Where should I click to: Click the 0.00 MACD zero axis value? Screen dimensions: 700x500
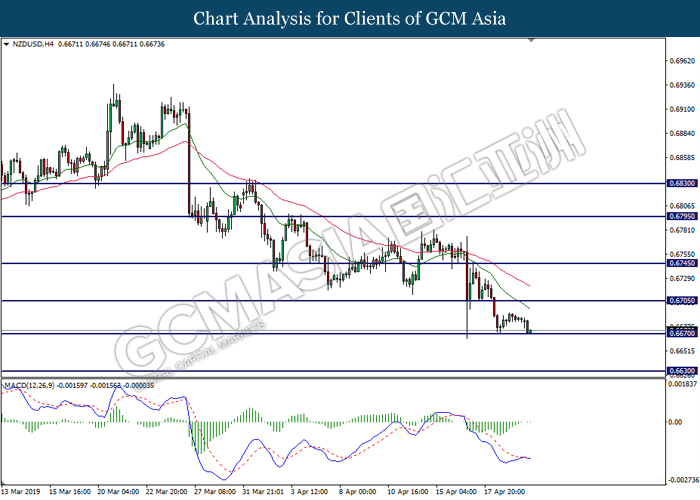click(675, 422)
